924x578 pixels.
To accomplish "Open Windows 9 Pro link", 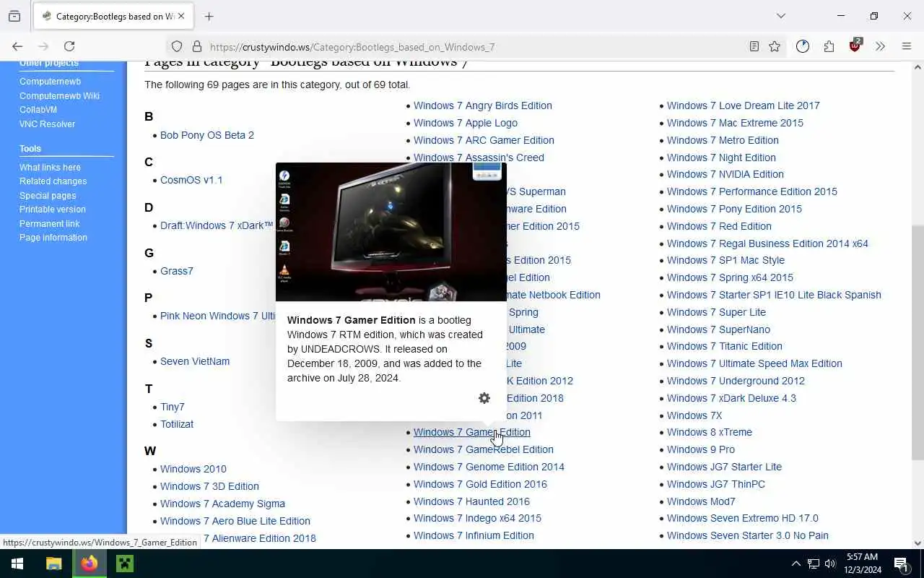I will click(701, 449).
